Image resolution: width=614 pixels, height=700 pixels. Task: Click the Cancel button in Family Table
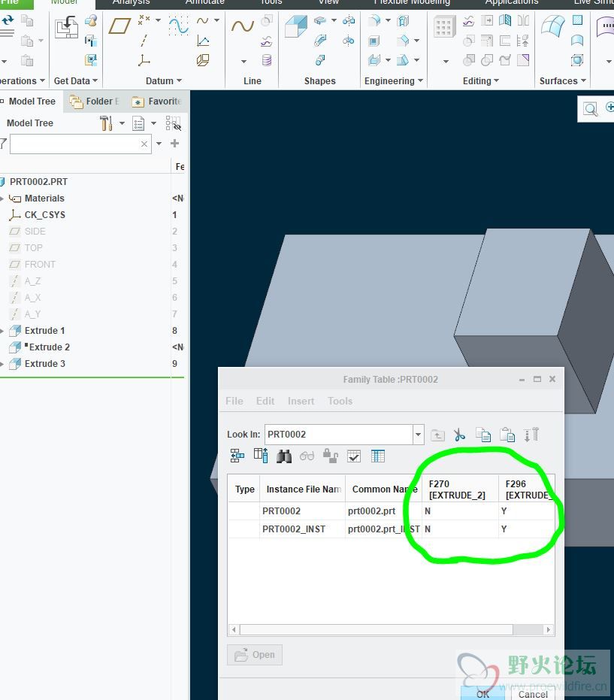(x=533, y=694)
